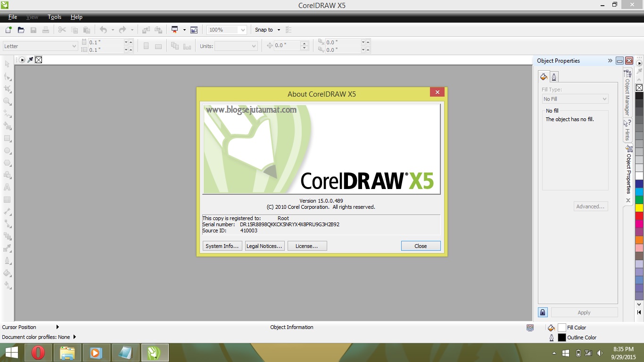Open the zoom level dropdown at 100%
The width and height of the screenshot is (644, 362).
(x=243, y=29)
